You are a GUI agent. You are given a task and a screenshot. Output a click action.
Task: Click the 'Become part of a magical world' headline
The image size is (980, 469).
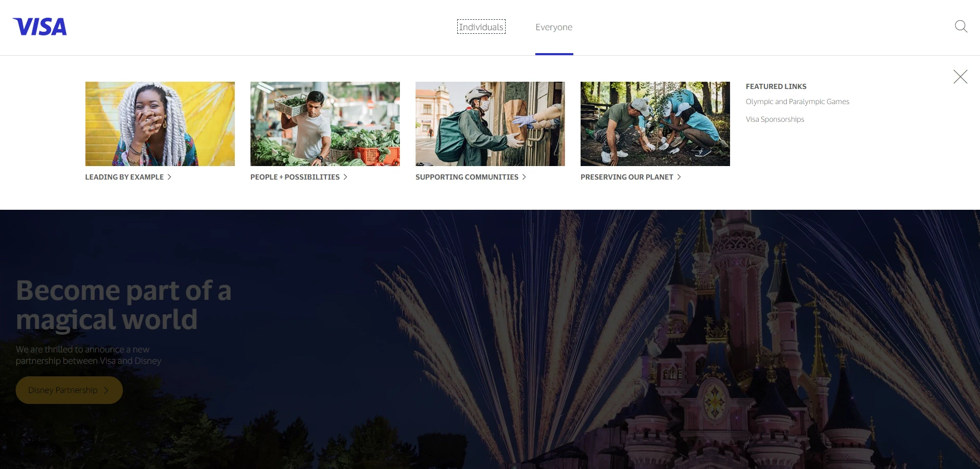click(123, 305)
